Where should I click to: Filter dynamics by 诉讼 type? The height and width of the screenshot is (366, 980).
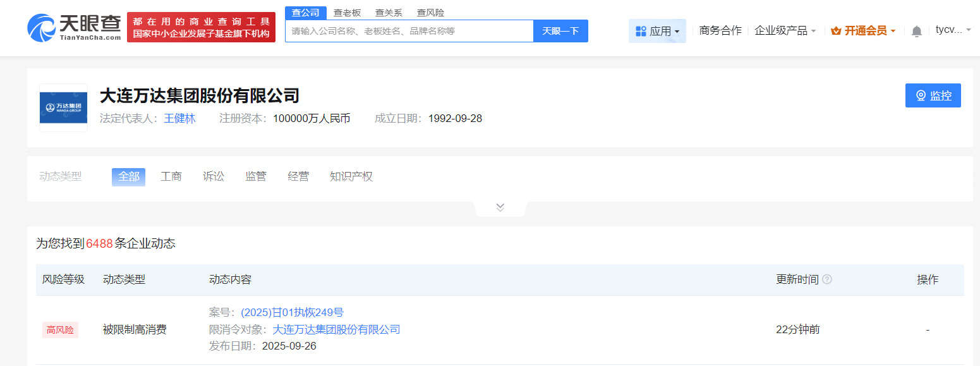[214, 177]
